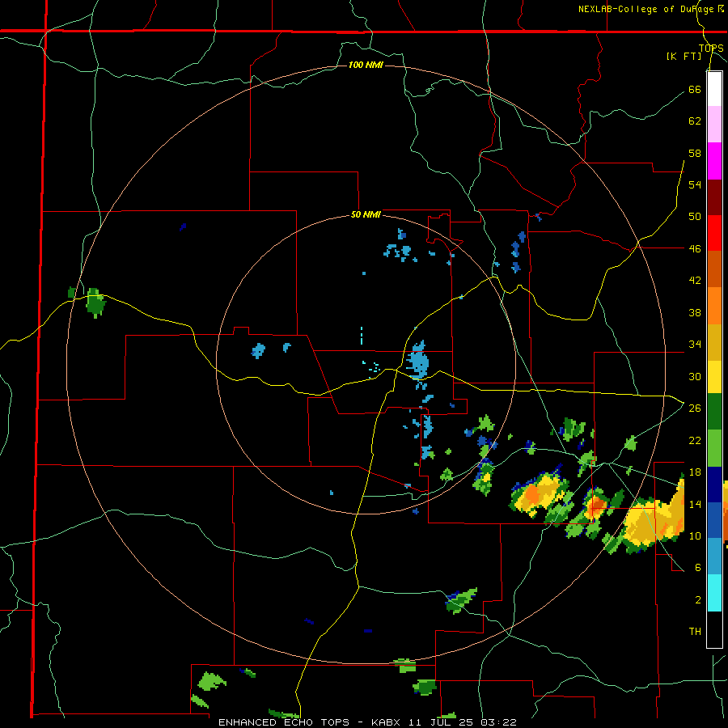Click the "30" legend value
Viewport: 728px width, 728px height.
[695, 376]
